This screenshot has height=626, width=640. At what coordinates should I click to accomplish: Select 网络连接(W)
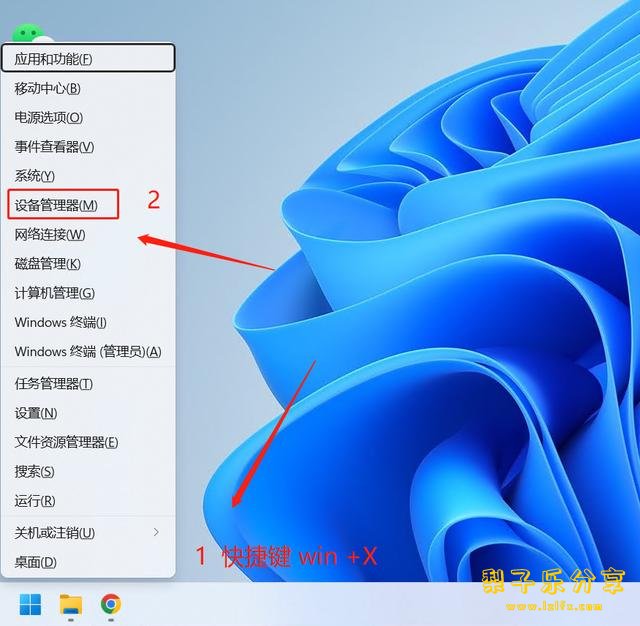(89, 234)
